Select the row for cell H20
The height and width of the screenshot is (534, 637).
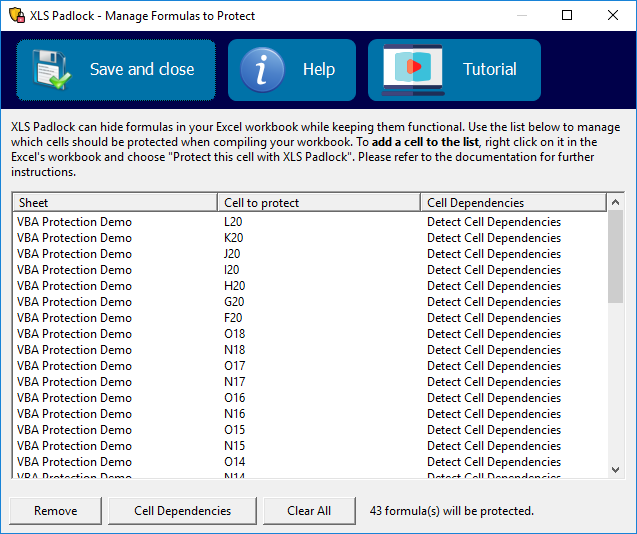point(233,286)
